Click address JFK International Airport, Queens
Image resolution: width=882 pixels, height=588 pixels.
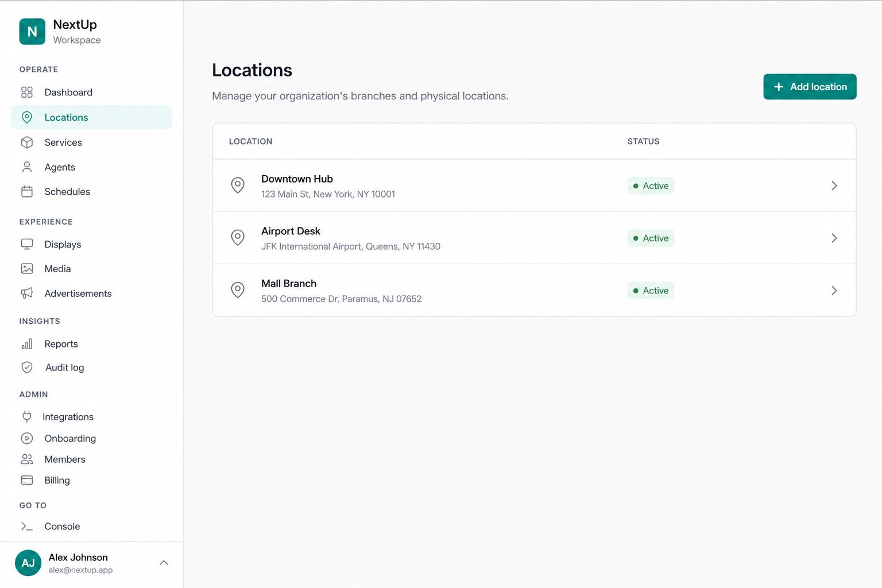(351, 246)
